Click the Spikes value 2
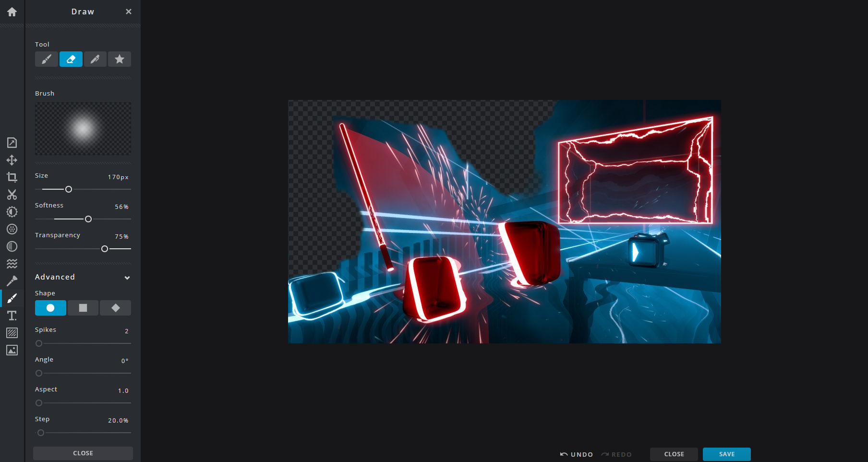This screenshot has width=868, height=462. (127, 331)
